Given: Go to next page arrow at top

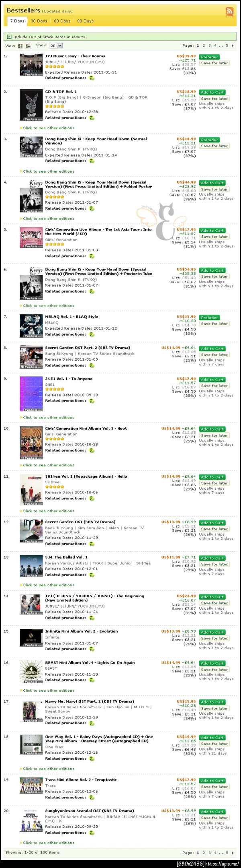Looking at the screenshot, I should click(x=233, y=46).
